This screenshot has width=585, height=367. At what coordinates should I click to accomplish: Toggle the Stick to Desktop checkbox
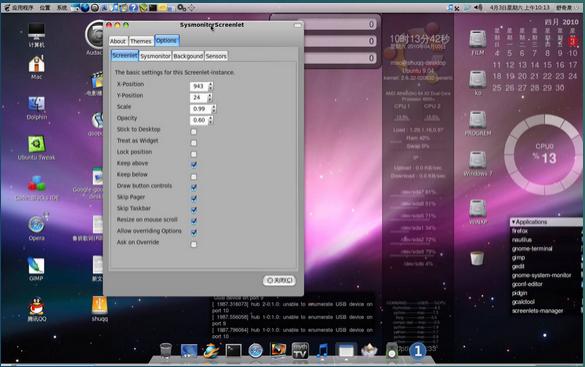click(194, 132)
